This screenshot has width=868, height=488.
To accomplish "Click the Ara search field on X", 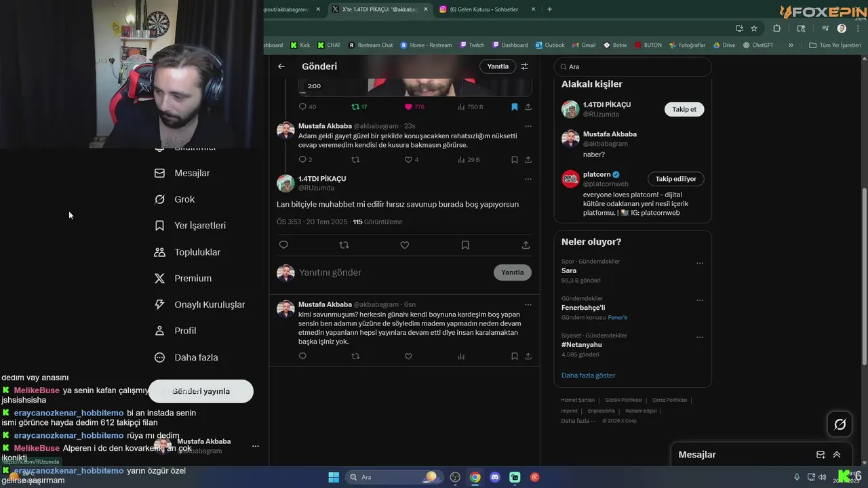I will [633, 67].
